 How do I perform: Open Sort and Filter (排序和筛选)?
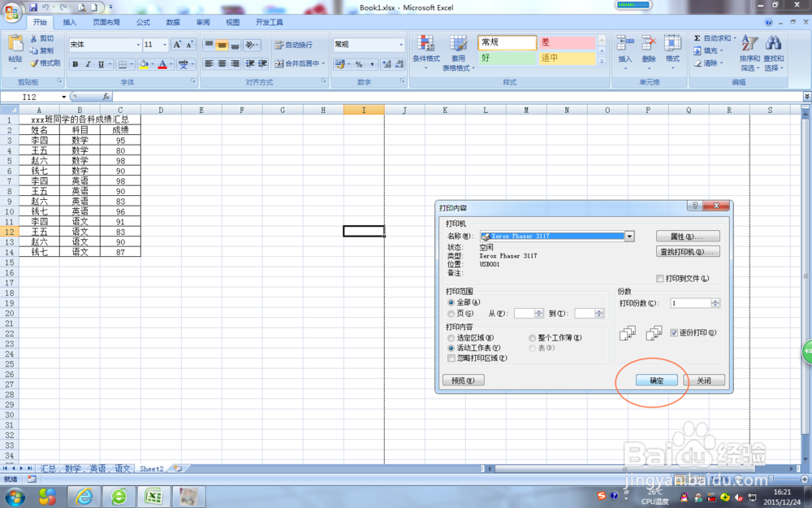(749, 53)
